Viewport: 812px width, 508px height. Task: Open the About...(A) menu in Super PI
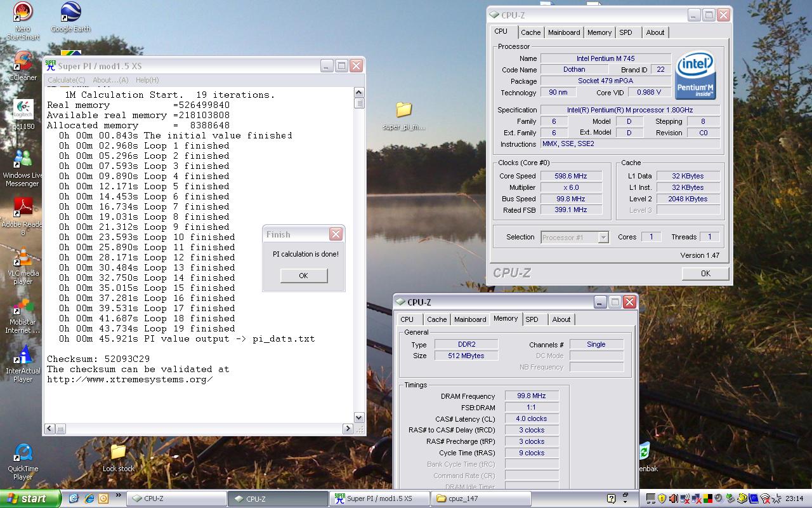click(x=110, y=80)
